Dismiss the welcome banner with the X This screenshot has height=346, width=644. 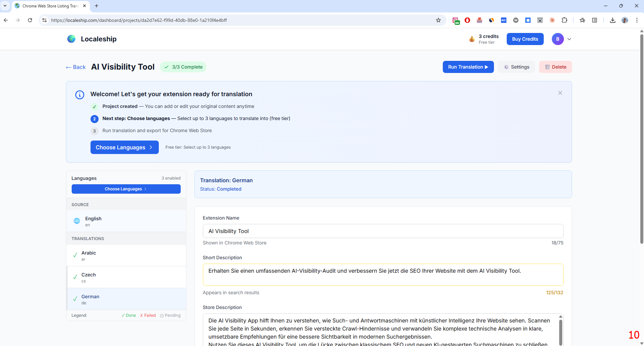click(560, 93)
